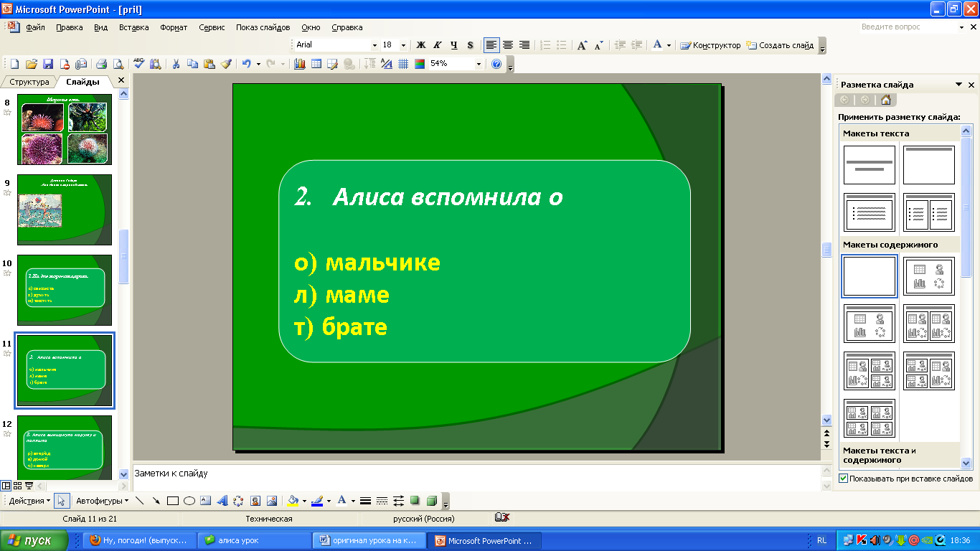
Task: Select the Oval drawing tool
Action: point(189,501)
